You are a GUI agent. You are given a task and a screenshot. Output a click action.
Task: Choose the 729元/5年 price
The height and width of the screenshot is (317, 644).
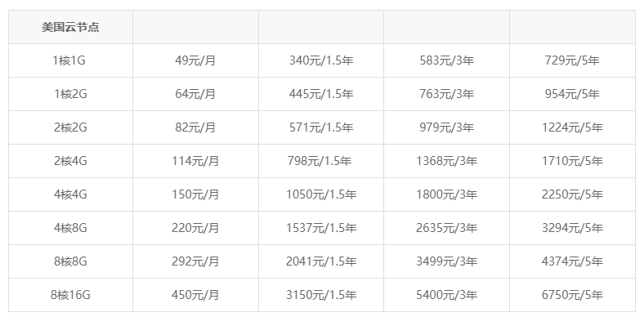click(x=572, y=60)
